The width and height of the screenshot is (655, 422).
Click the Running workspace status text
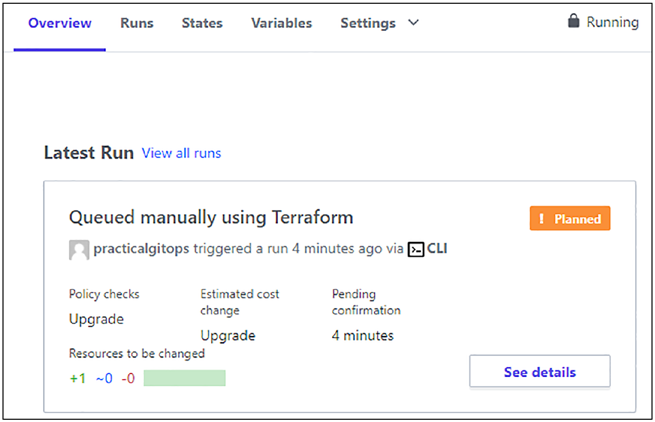(612, 22)
